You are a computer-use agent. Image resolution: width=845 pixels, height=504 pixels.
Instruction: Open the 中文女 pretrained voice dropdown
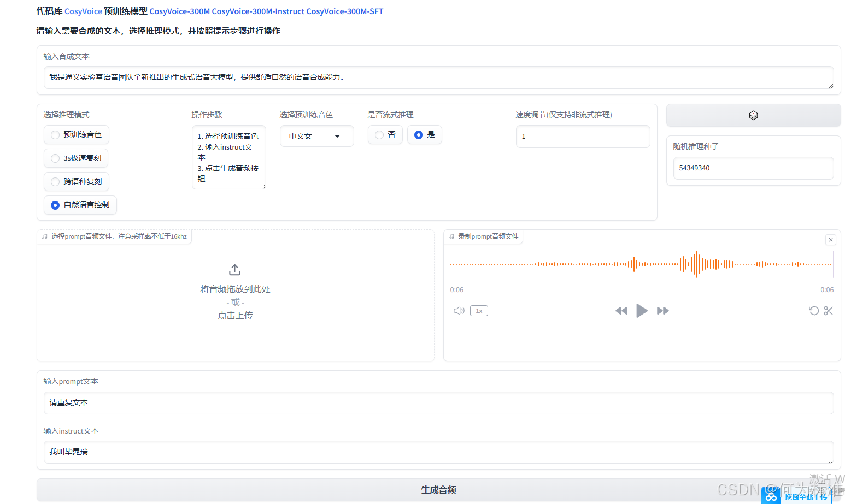[316, 136]
